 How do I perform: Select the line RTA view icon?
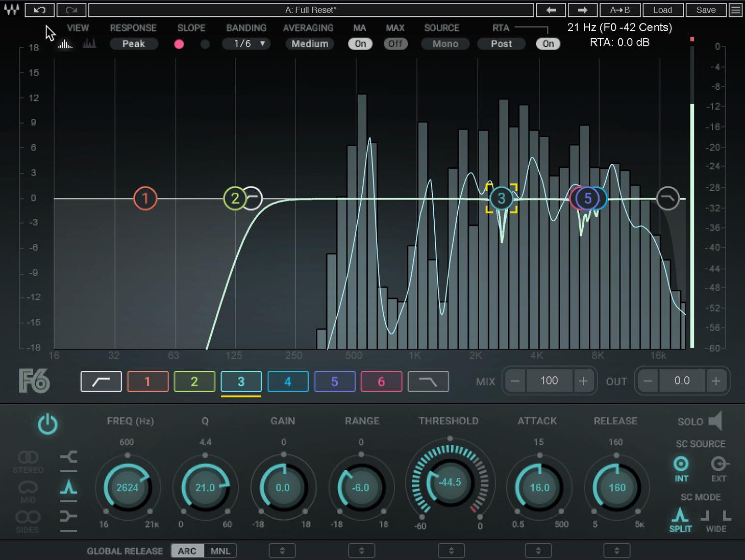coord(89,44)
